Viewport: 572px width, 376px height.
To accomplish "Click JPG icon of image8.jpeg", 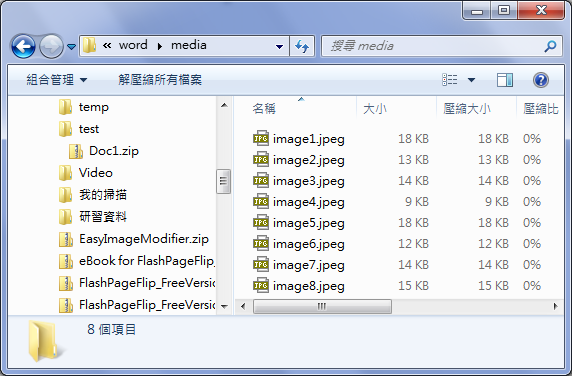I will (261, 285).
